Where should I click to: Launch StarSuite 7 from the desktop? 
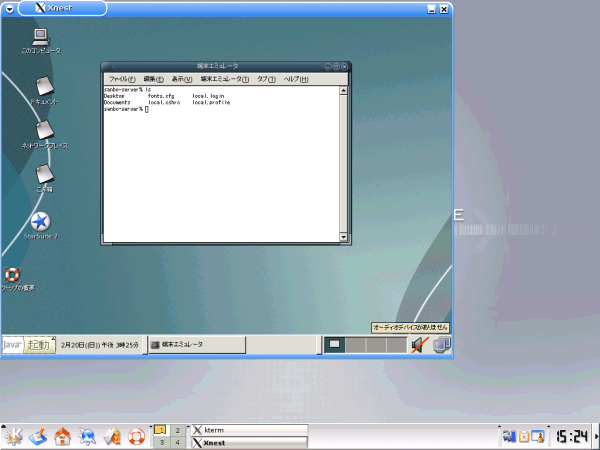(x=41, y=222)
